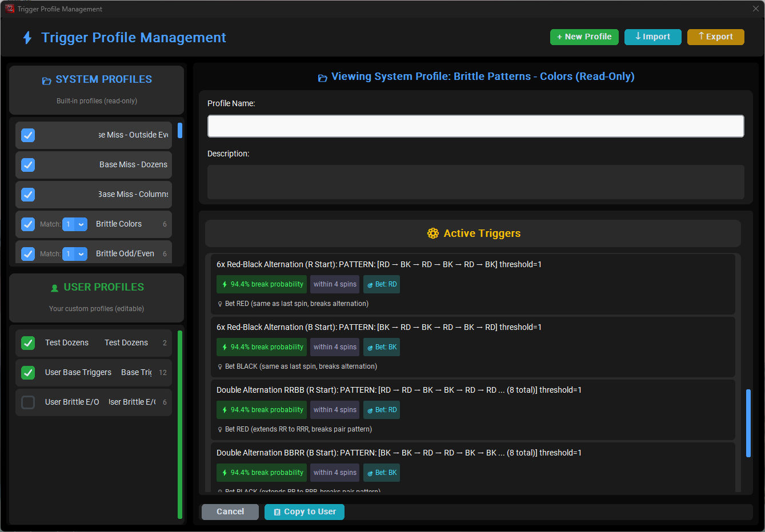The width and height of the screenshot is (765, 532).
Task: Uncheck the Base Miss - Dozens profile checkbox
Action: [x=28, y=165]
